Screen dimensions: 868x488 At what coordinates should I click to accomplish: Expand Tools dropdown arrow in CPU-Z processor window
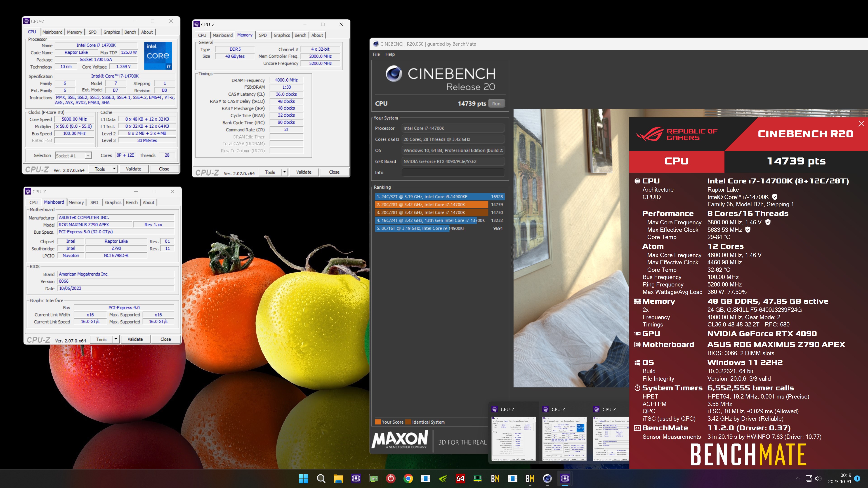[x=114, y=169]
